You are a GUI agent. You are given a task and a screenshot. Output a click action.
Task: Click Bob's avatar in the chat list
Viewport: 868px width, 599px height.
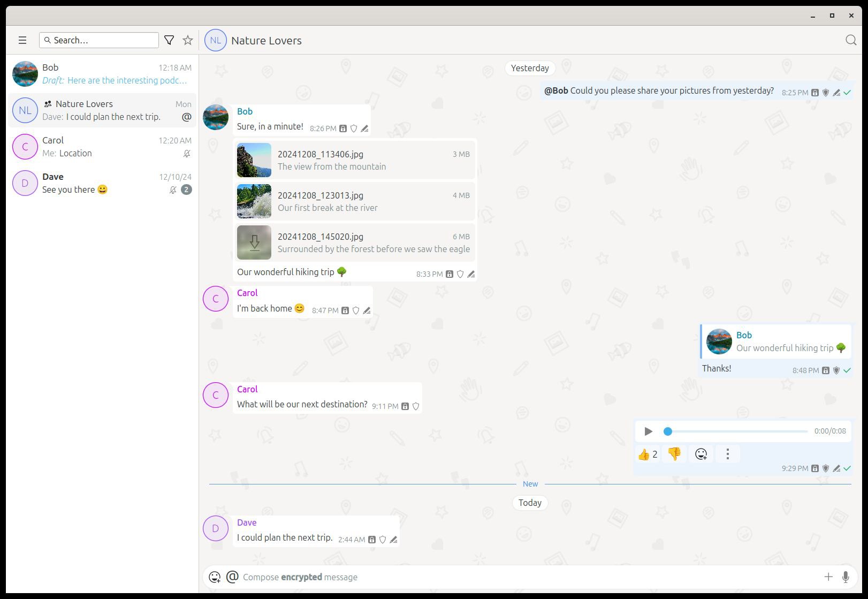coord(25,74)
